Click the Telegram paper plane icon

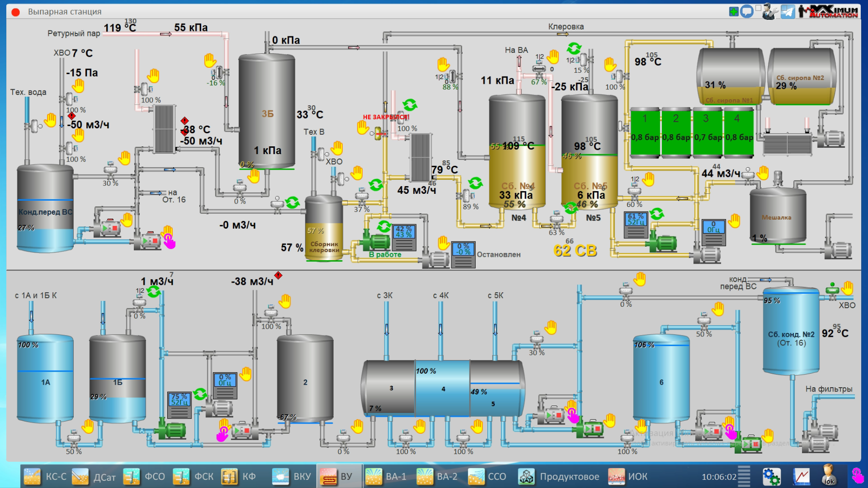pos(788,11)
